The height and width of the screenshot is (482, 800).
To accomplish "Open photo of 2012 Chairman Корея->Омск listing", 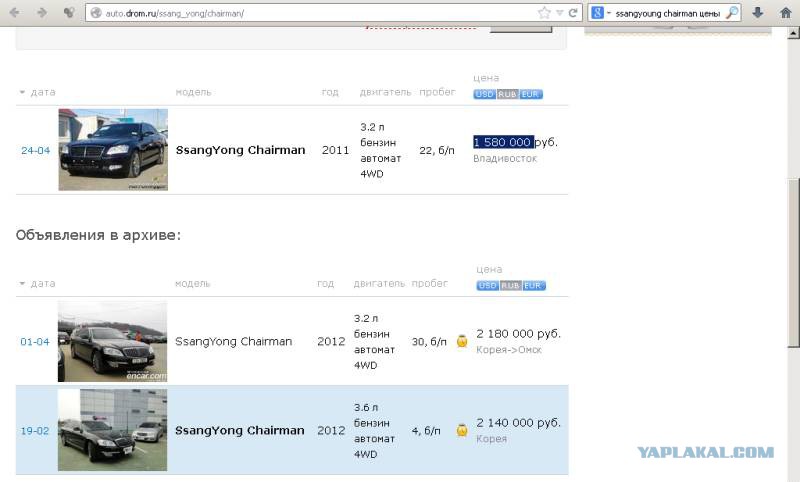I will (x=112, y=341).
